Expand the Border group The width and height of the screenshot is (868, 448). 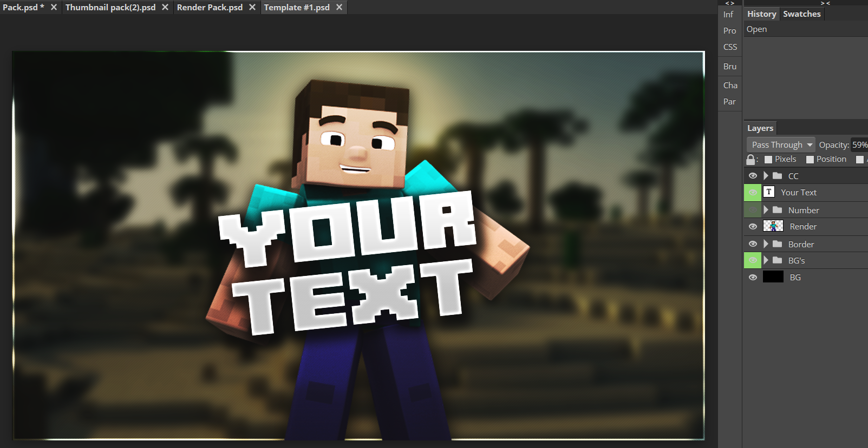point(766,244)
